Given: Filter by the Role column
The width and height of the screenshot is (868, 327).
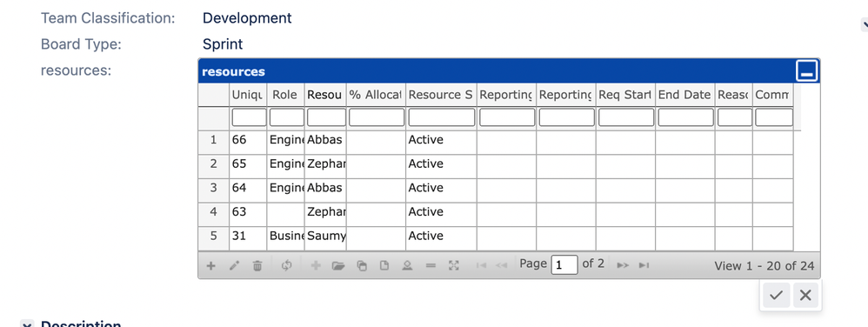Looking at the screenshot, I should [x=287, y=117].
